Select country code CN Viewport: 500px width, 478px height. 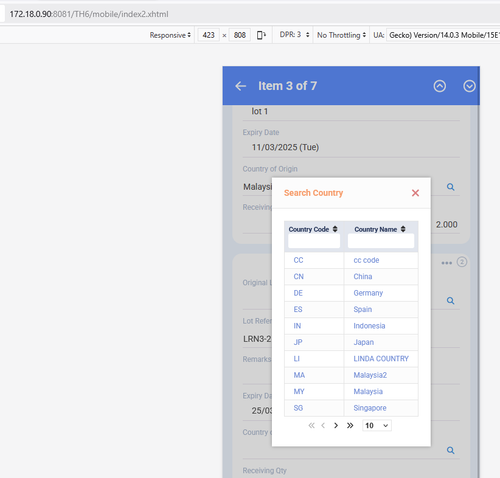[x=298, y=276]
